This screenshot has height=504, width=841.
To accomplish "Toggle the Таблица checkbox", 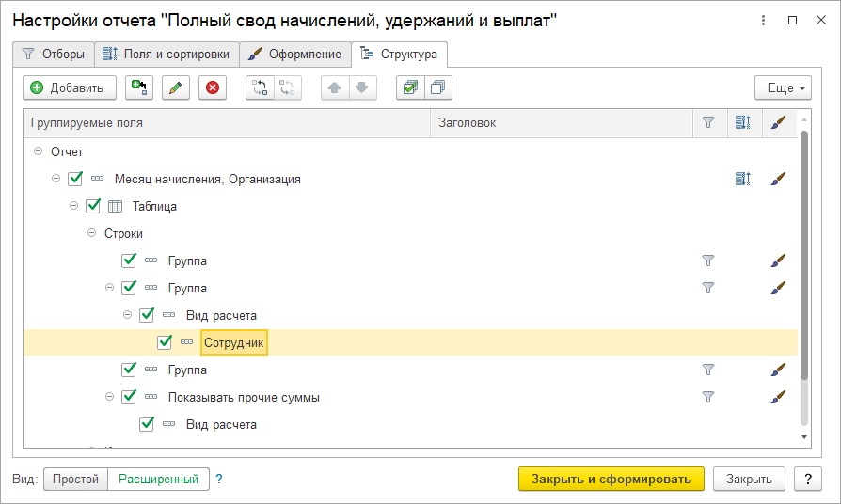I will (93, 206).
